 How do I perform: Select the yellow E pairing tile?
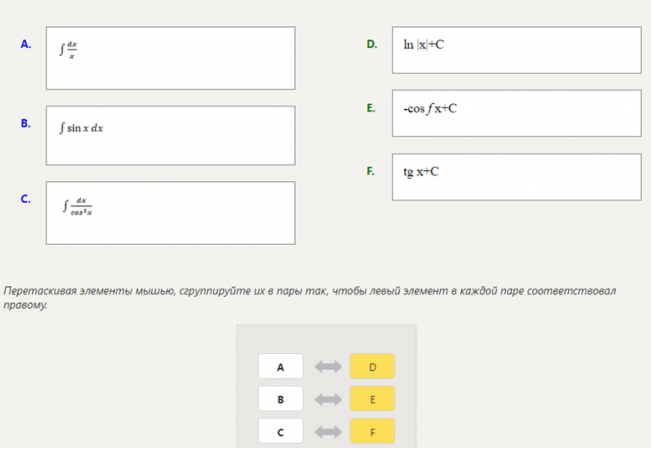coord(372,399)
